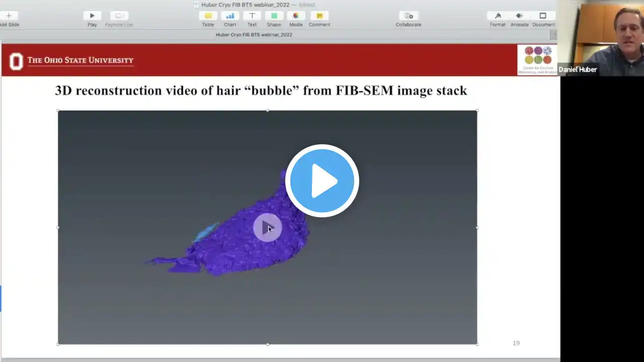
Task: Add a text box with the Text tool
Action: click(252, 16)
